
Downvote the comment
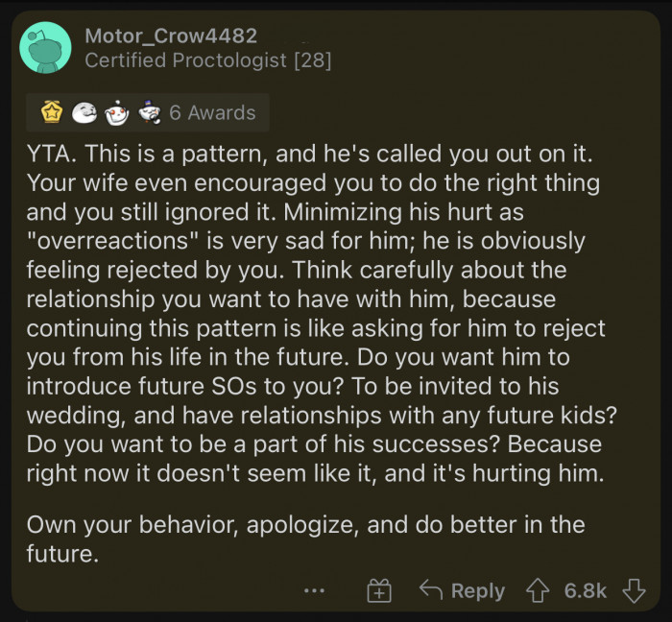tap(635, 590)
